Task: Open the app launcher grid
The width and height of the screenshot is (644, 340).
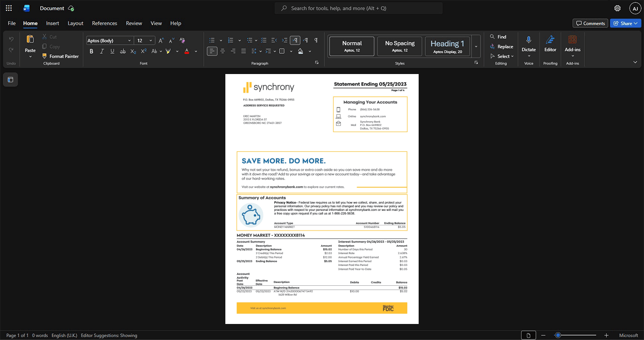Action: (8, 8)
